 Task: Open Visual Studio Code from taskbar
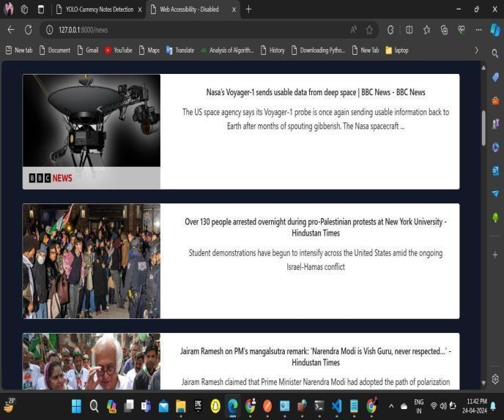point(336,406)
